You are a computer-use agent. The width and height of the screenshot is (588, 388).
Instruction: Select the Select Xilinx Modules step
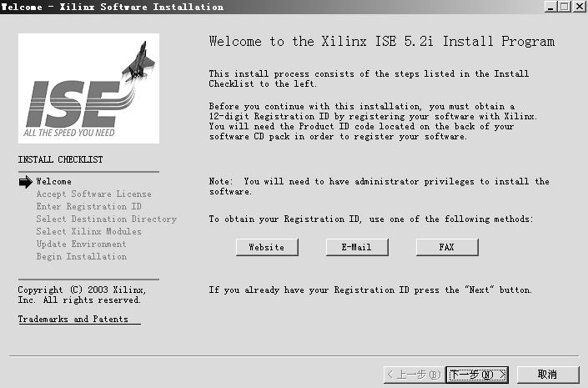89,231
